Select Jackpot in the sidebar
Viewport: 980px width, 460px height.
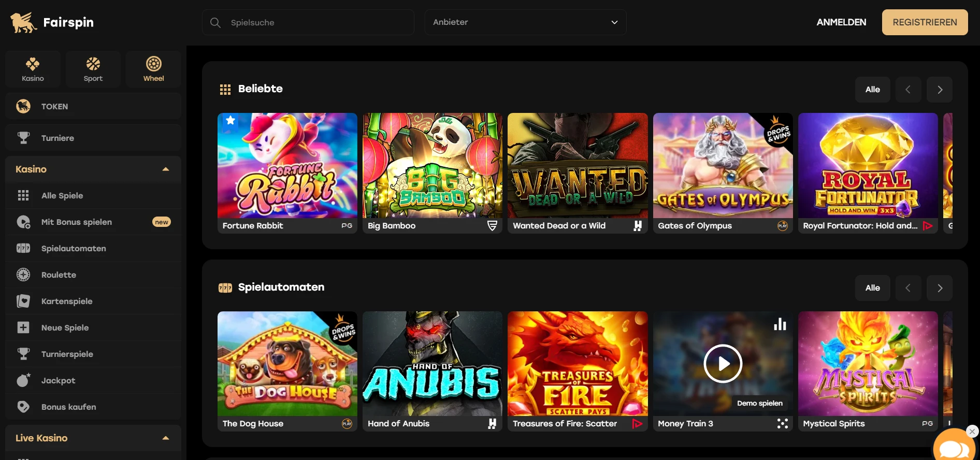click(93, 380)
